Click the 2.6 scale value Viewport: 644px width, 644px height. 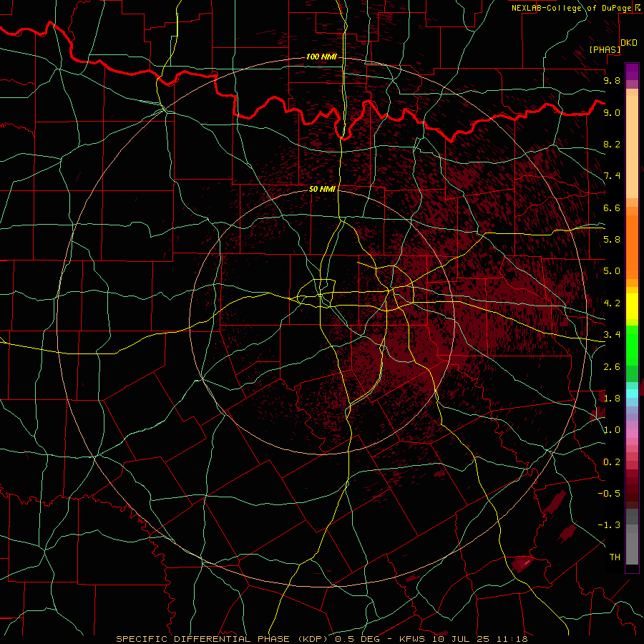[612, 367]
